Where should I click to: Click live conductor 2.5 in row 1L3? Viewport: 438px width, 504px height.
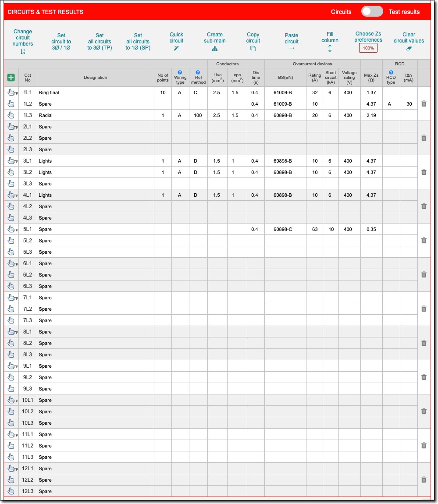217,115
